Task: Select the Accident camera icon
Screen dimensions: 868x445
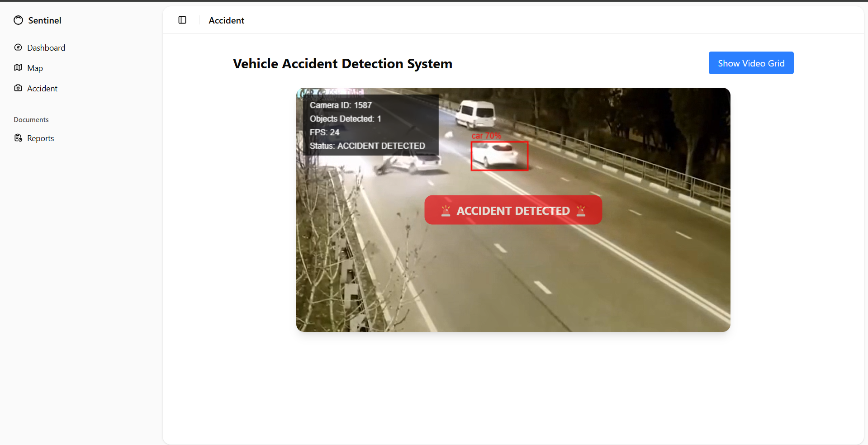Action: [18, 88]
